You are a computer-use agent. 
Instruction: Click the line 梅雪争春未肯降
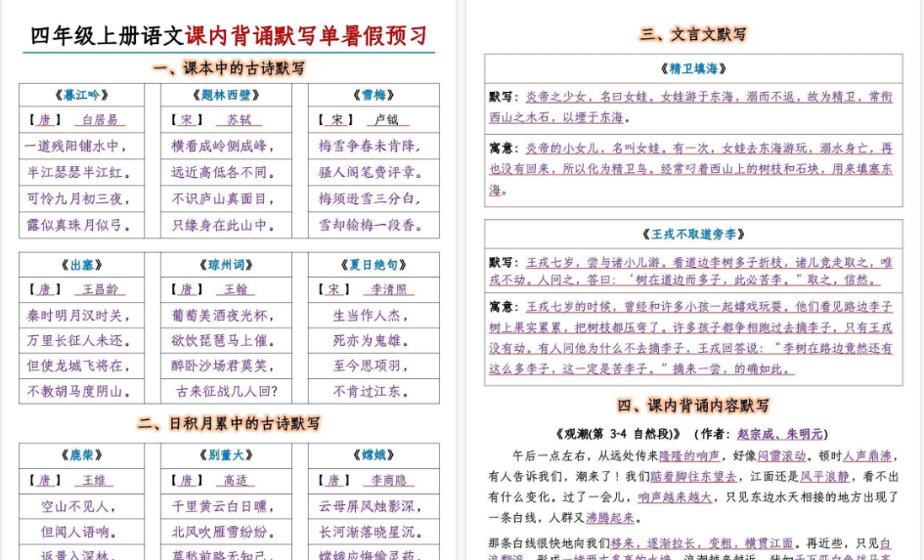coord(370,146)
